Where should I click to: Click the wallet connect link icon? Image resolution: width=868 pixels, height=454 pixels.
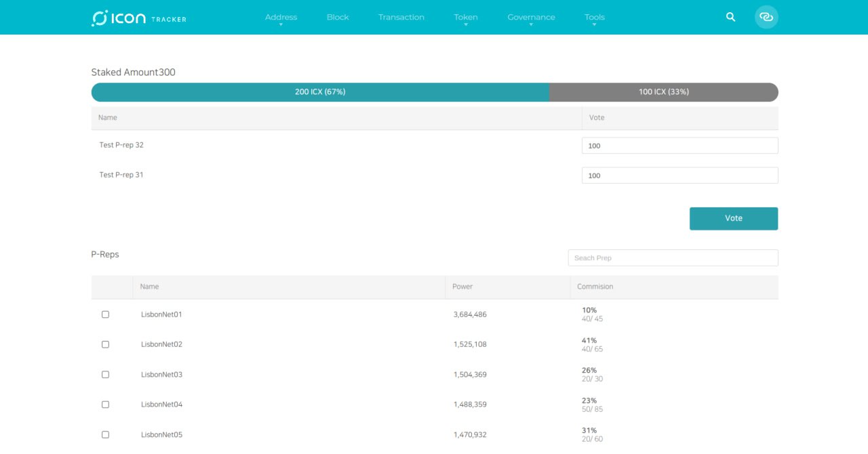pyautogui.click(x=766, y=17)
